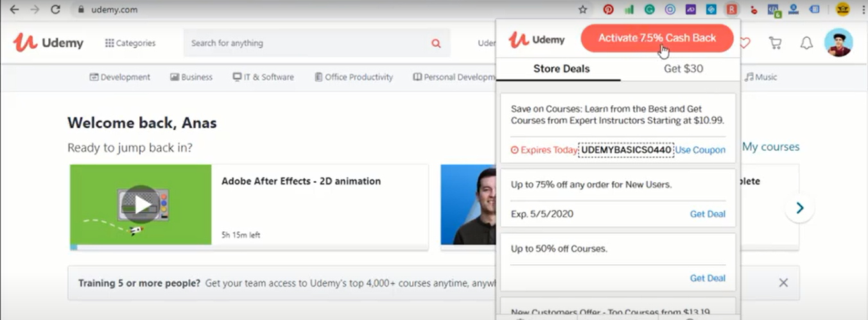The height and width of the screenshot is (320, 868).
Task: Click Get Deal for 75% off offer
Action: (707, 214)
